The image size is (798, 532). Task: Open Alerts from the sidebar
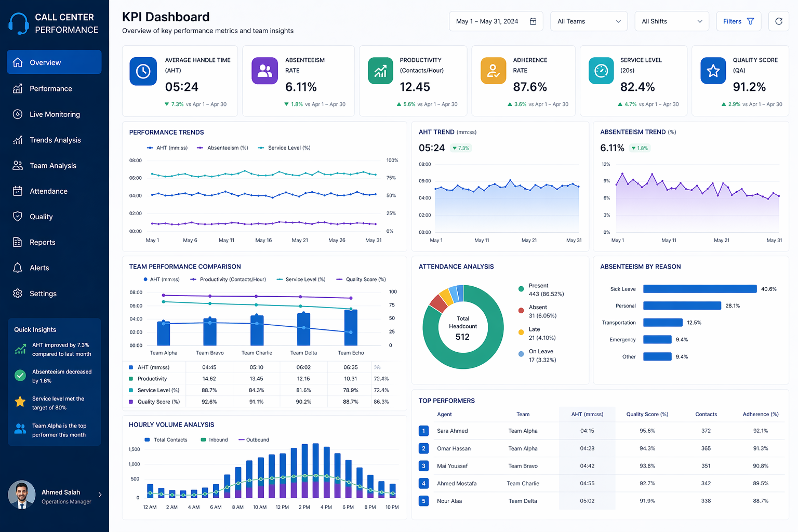point(38,268)
